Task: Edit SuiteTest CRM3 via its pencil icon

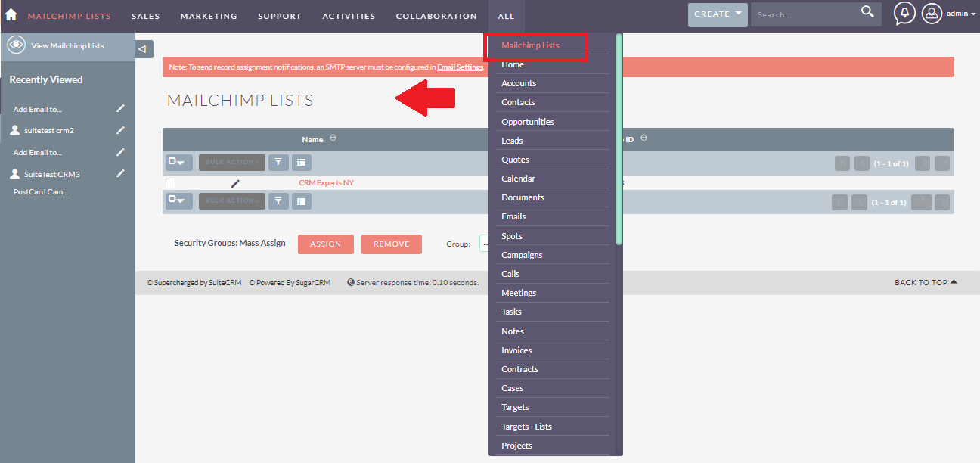Action: pyautogui.click(x=120, y=174)
